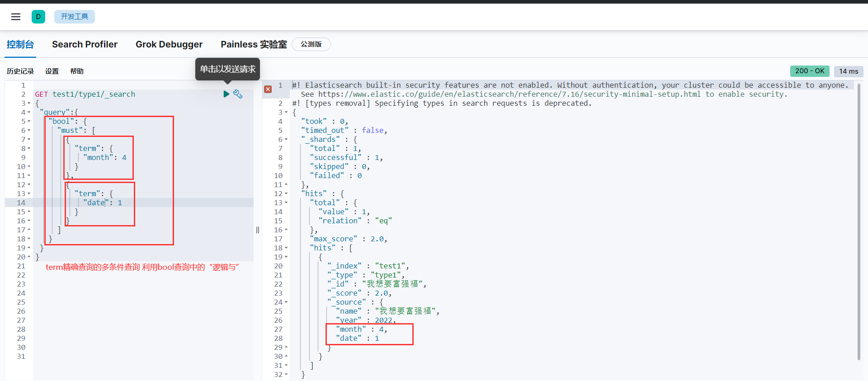
Task: Collapse the second term block at editor line 13
Action: click(x=29, y=193)
